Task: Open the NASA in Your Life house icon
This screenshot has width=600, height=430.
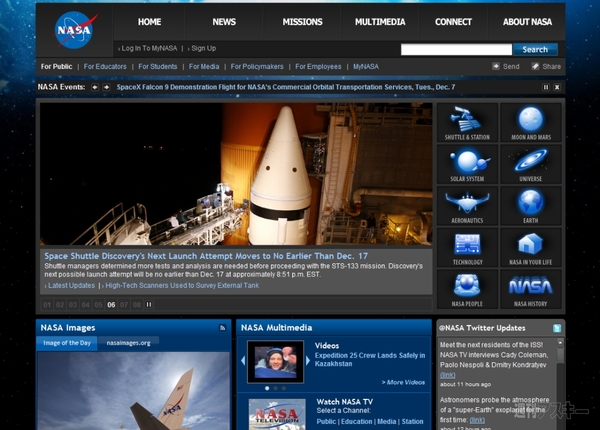Action: (531, 248)
